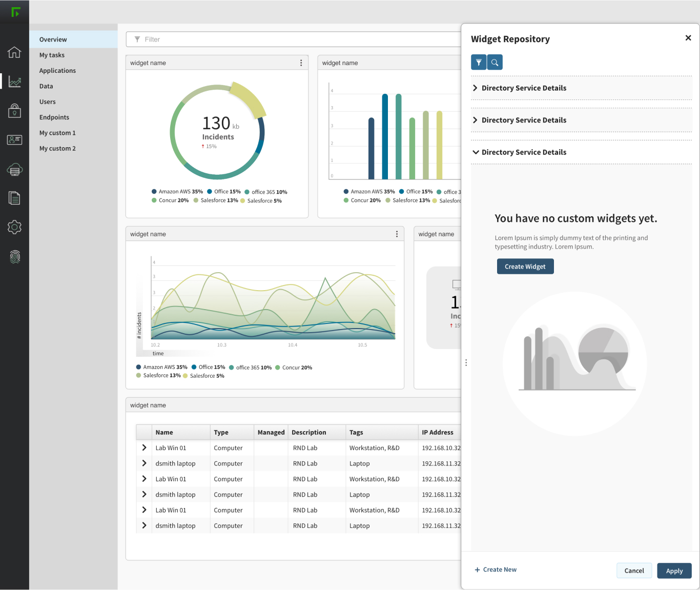
Task: Close the Widget Repository panel
Action: [688, 38]
